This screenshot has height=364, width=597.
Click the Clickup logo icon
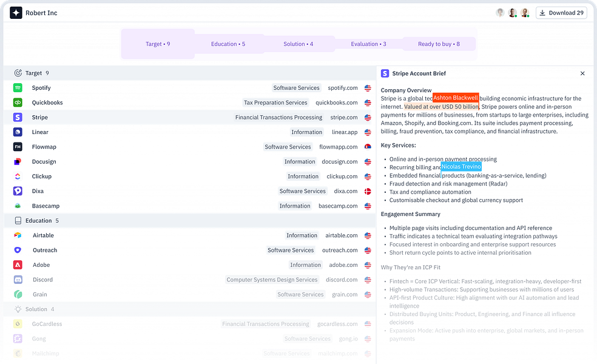pyautogui.click(x=18, y=177)
